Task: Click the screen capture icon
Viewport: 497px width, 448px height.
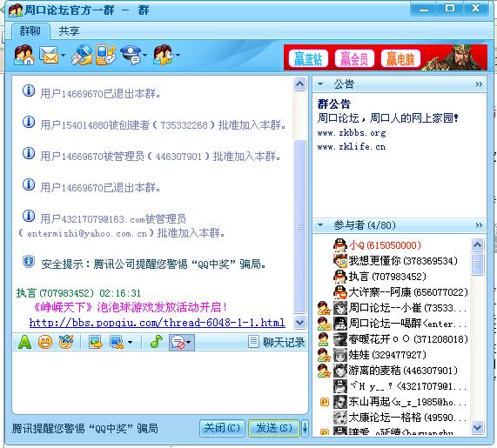Action: coord(117,342)
